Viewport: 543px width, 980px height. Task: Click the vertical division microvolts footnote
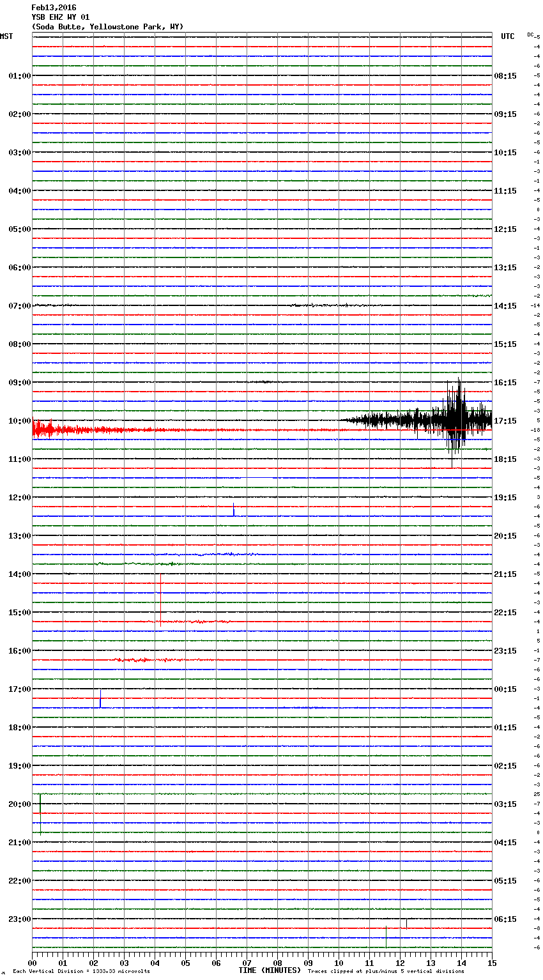[81, 972]
